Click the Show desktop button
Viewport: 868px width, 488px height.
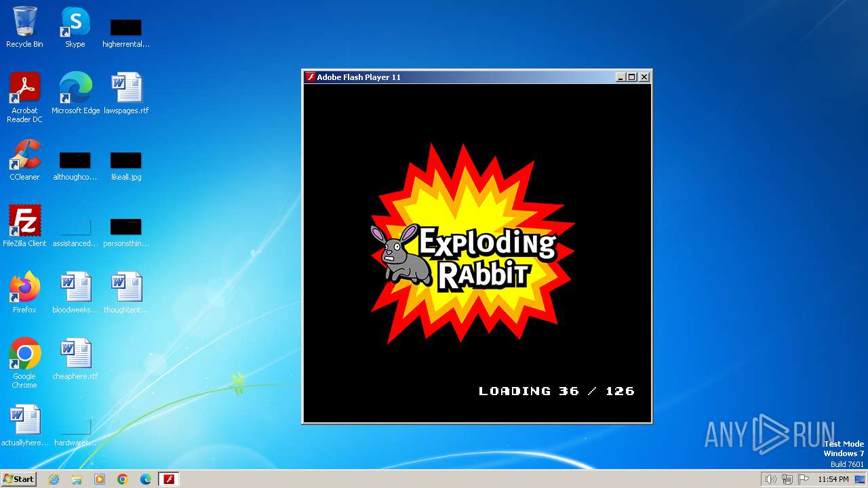coord(861,479)
